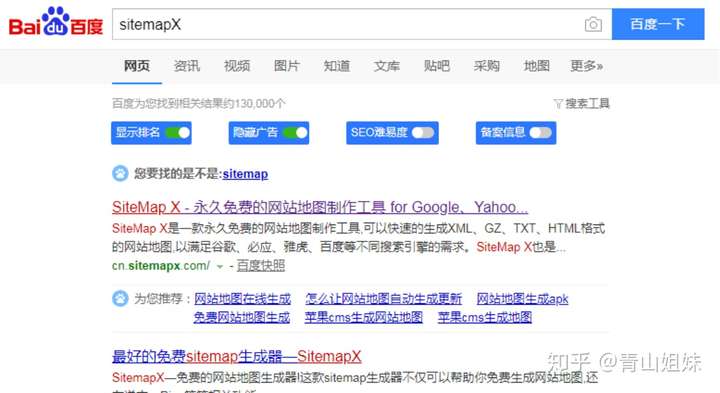The height and width of the screenshot is (393, 720).
Task: Enable the SEO难易度 switch
Action: coord(423,133)
